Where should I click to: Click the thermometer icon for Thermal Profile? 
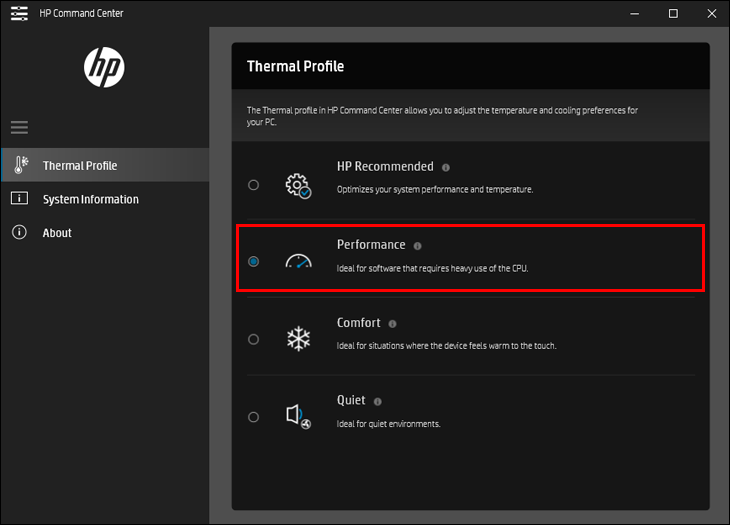(x=19, y=166)
